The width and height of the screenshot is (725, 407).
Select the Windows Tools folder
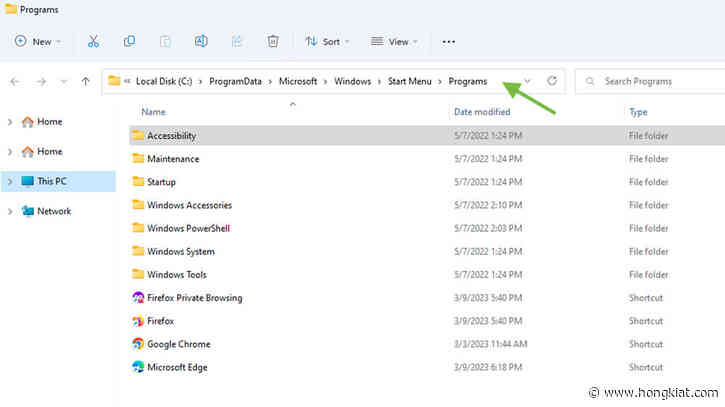[177, 275]
